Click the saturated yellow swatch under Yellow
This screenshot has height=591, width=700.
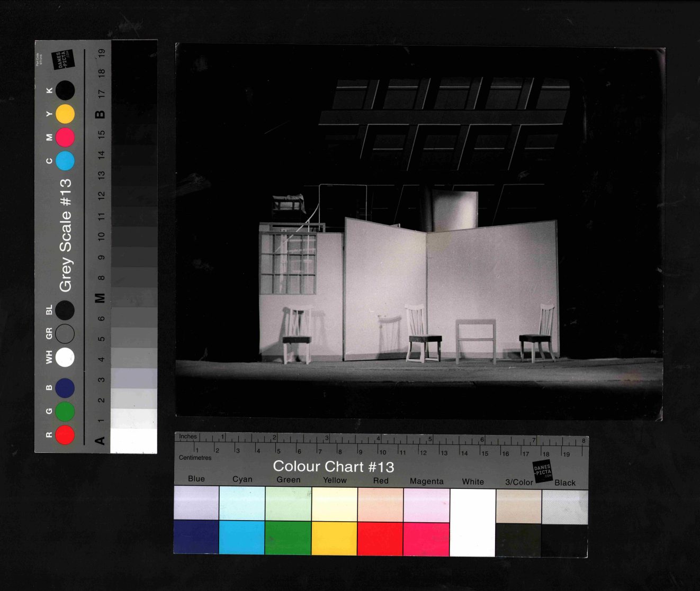(334, 538)
